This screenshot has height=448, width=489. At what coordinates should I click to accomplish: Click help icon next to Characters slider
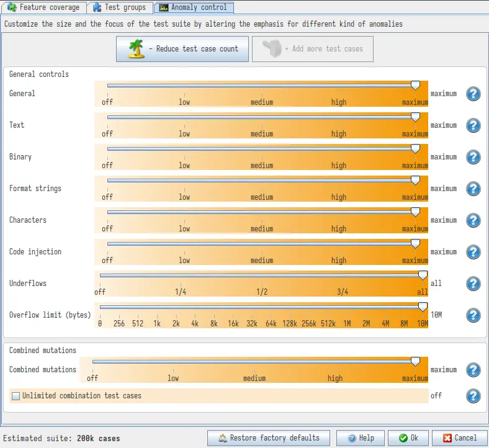click(x=473, y=221)
